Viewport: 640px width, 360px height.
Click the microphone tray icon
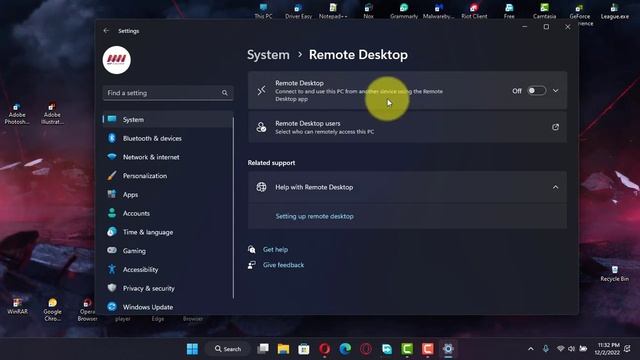[x=546, y=349]
